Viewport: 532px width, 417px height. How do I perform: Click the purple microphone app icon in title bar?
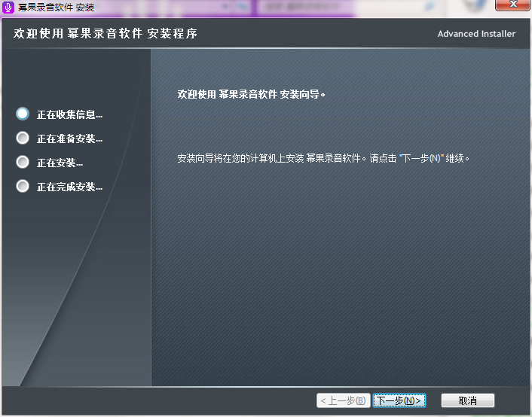tap(8, 7)
